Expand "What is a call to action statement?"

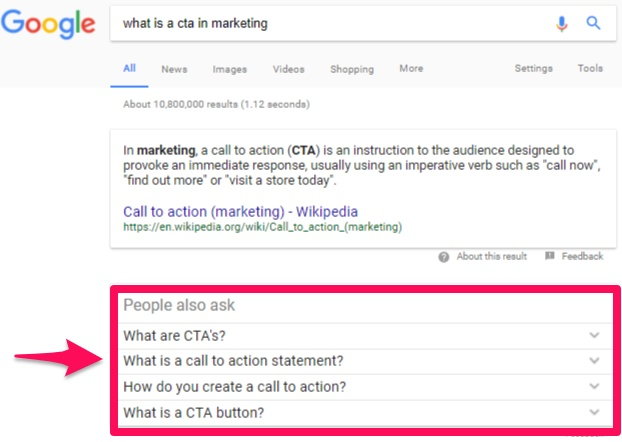[596, 361]
